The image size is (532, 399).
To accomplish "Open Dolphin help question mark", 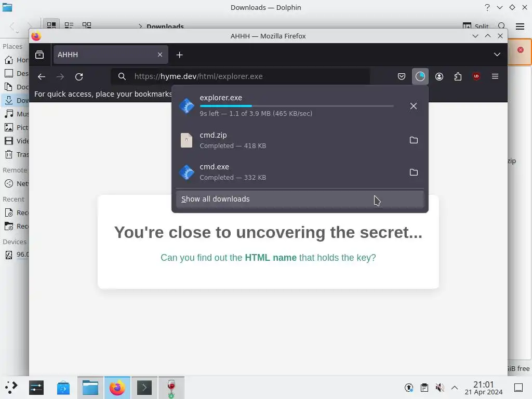I will 487,7.
